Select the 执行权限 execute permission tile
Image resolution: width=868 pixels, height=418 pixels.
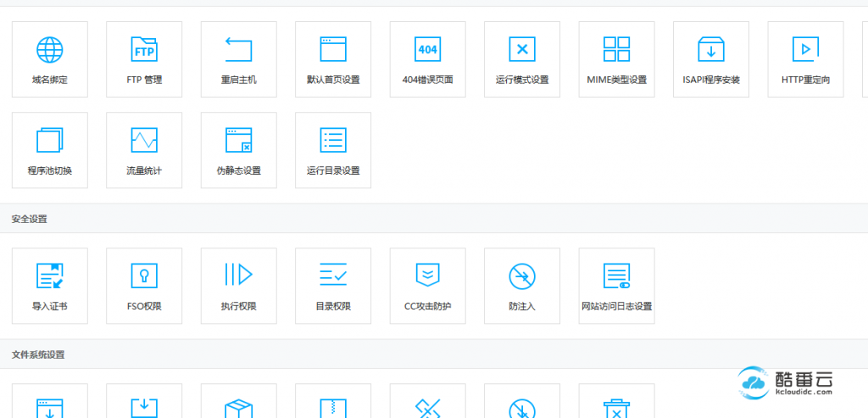click(x=238, y=276)
